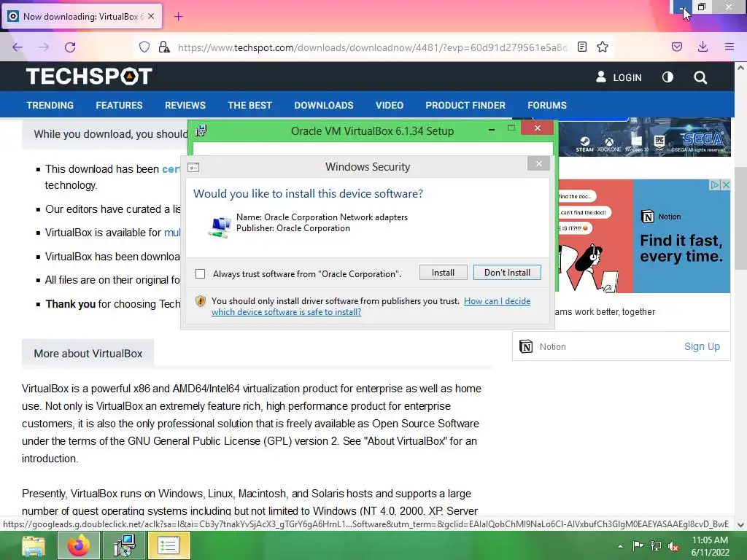Open the TRENDING menu
The image size is (747, 560).
click(x=50, y=105)
